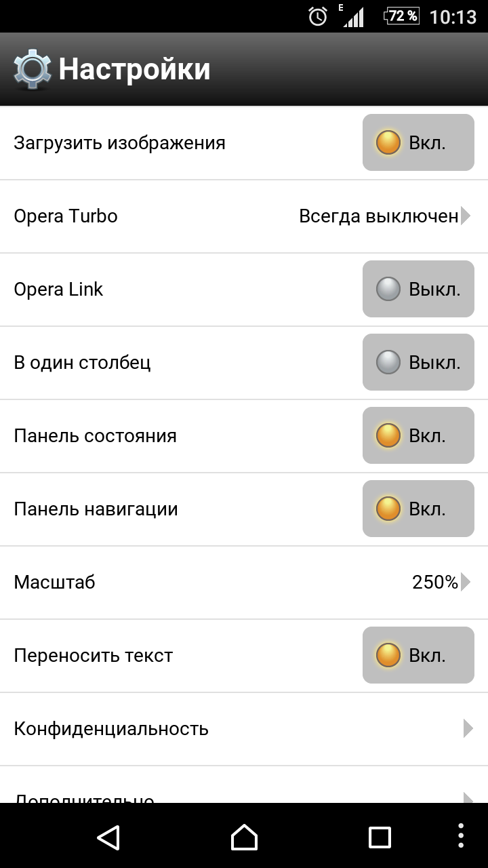
Task: Tap the clock showing 10:13
Action: [453, 16]
